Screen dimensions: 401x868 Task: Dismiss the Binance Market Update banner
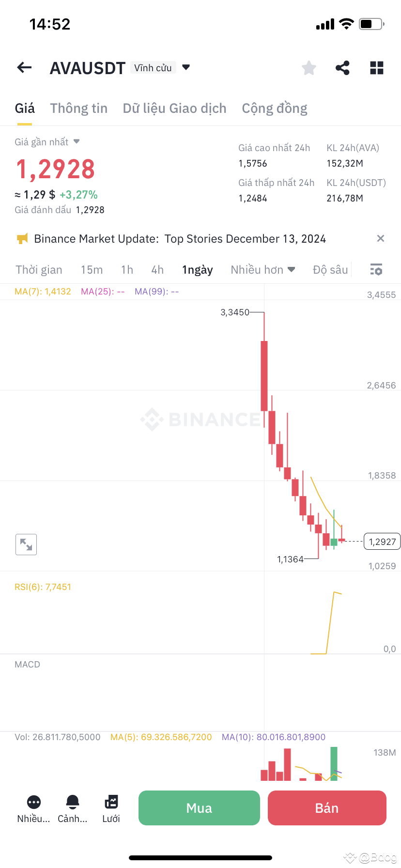381,238
